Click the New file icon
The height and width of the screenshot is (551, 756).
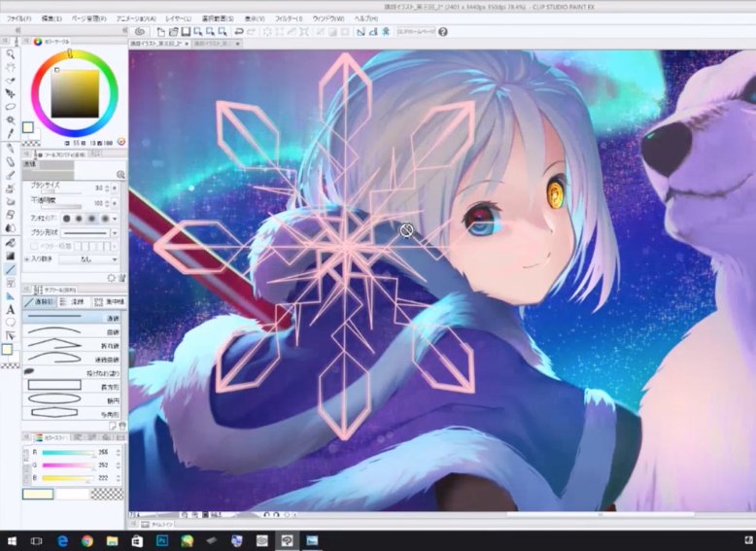(x=160, y=32)
